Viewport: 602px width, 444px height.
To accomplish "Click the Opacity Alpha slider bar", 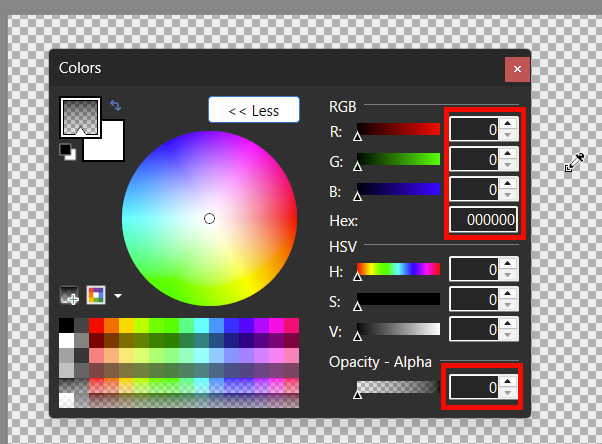I will (x=399, y=387).
